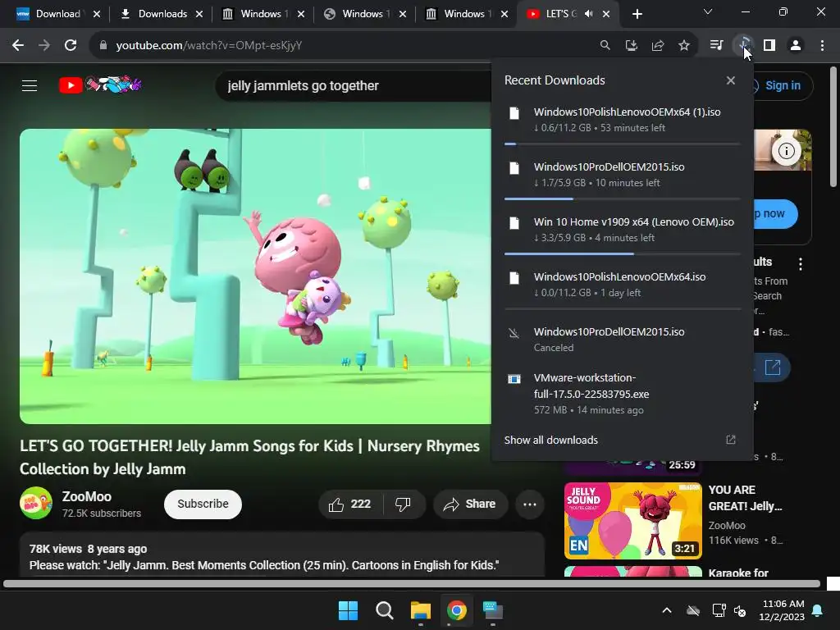Dislike the video with thumbs down
840x630 pixels.
click(403, 504)
